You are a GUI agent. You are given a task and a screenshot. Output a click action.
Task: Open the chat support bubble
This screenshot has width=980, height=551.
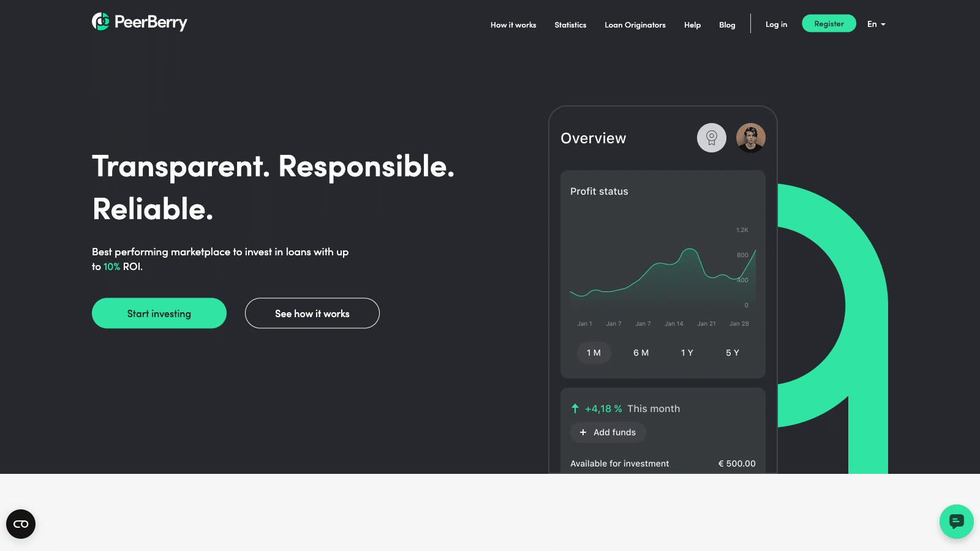[x=956, y=522]
